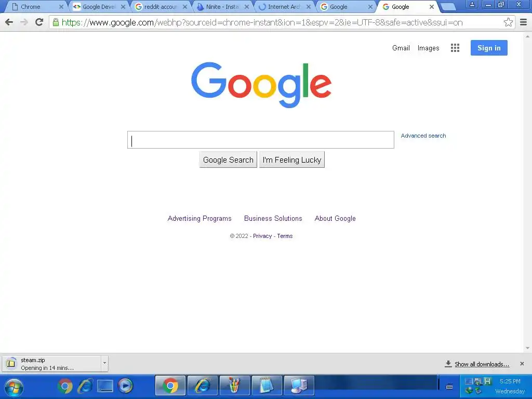Click the blue Sign in button
This screenshot has width=532, height=399.
489,48
